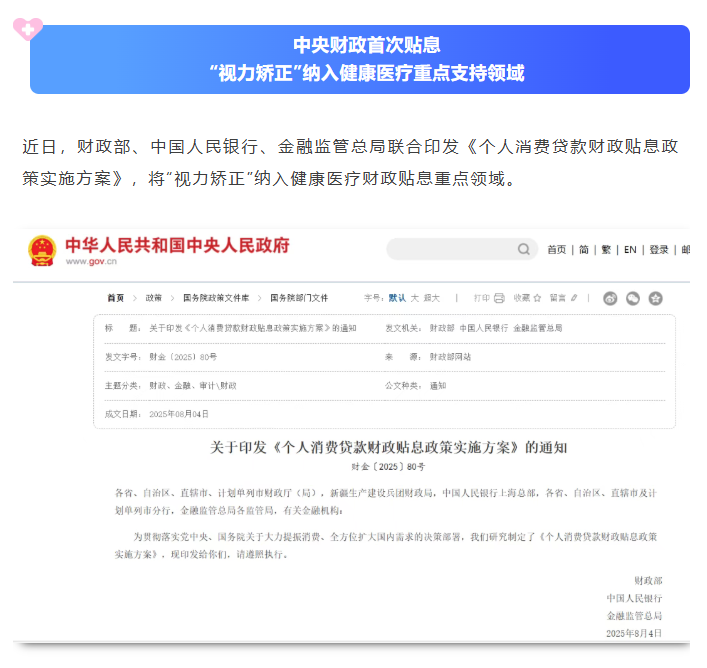Leave a comment via 留言
The height and width of the screenshot is (668, 707).
pyautogui.click(x=562, y=298)
